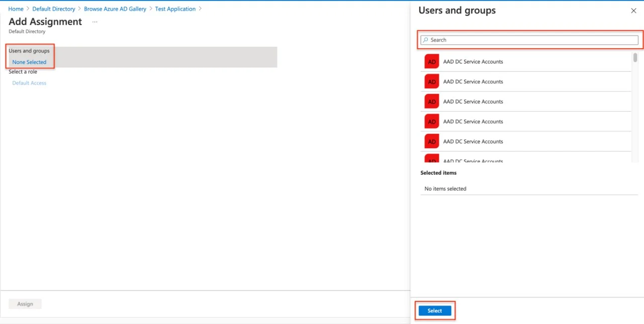Click the Select a role label
Viewport: 644px width, 324px height.
click(23, 72)
